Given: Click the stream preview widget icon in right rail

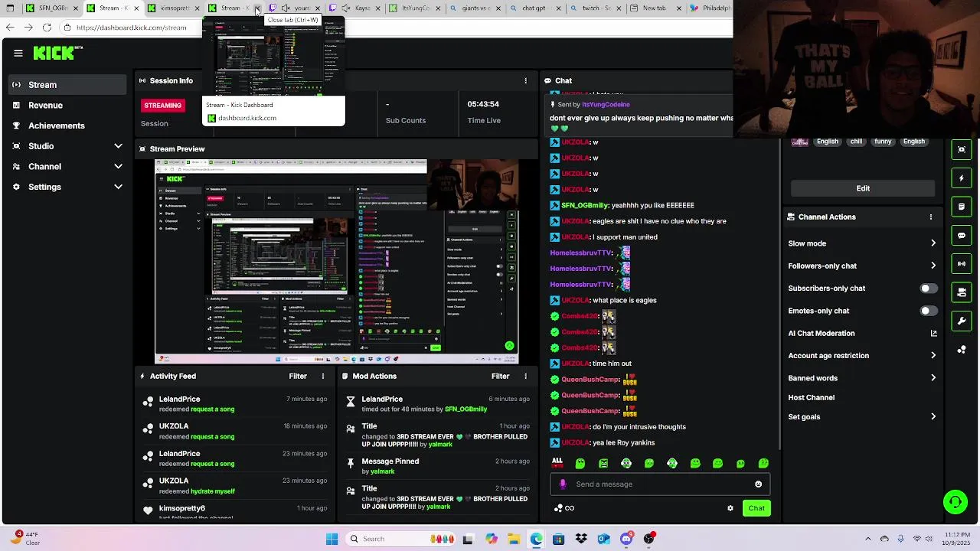Looking at the screenshot, I should tap(962, 149).
